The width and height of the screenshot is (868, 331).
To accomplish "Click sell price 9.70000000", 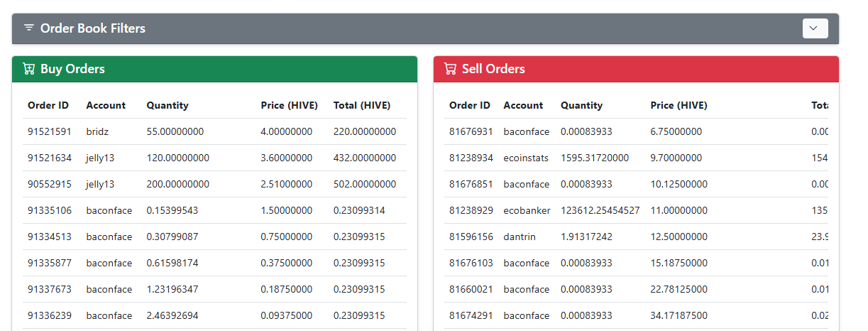I will tap(676, 158).
